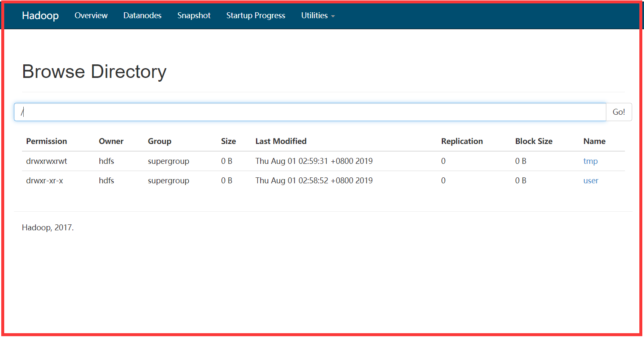Image resolution: width=644 pixels, height=337 pixels.
Task: Select the Replication column header
Action: 462,141
